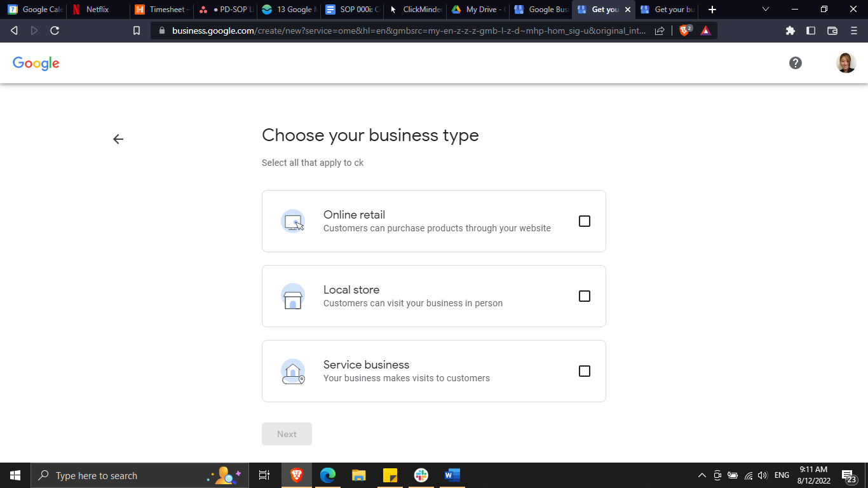868x488 pixels.
Task: Switch to the Netflix tab
Action: click(x=97, y=10)
